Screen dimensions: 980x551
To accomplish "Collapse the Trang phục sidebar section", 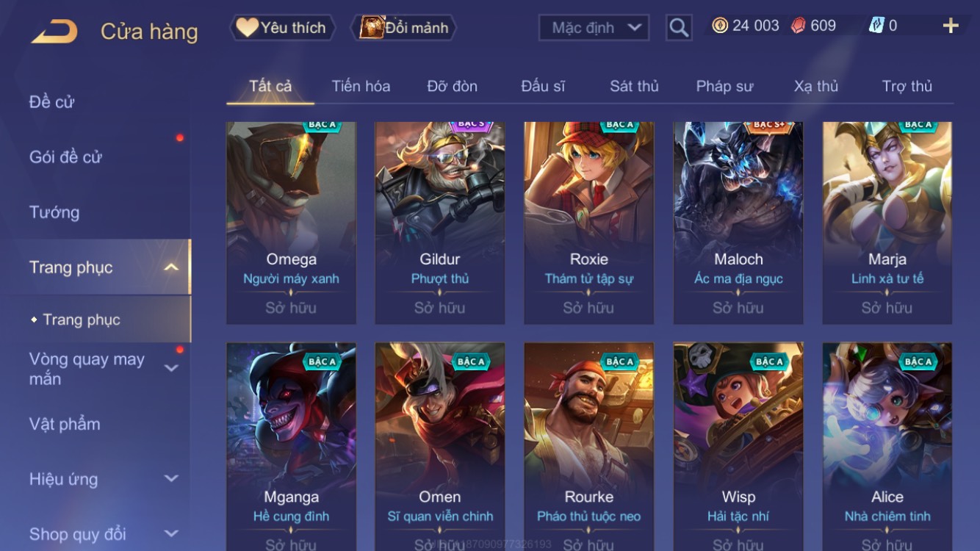I will coord(171,267).
